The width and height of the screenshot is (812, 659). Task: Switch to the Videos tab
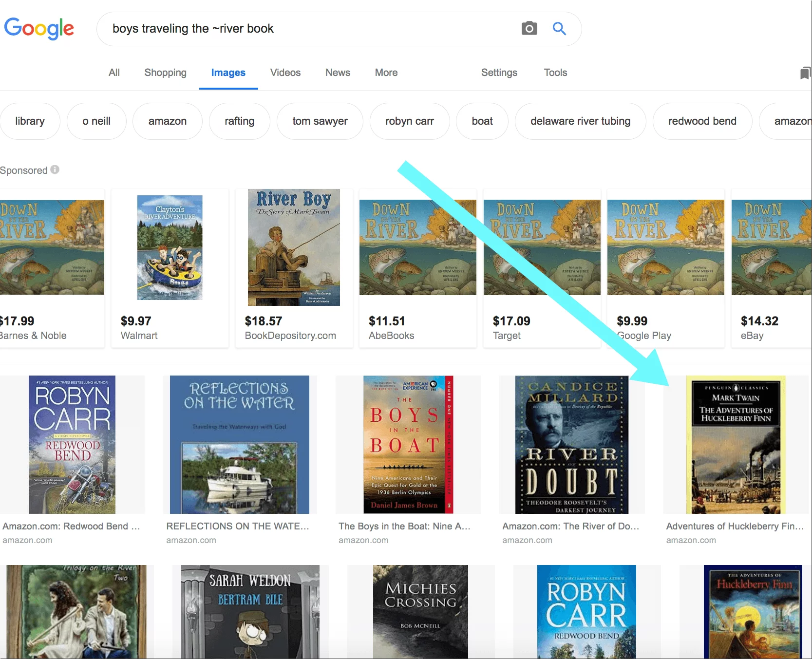coord(285,73)
